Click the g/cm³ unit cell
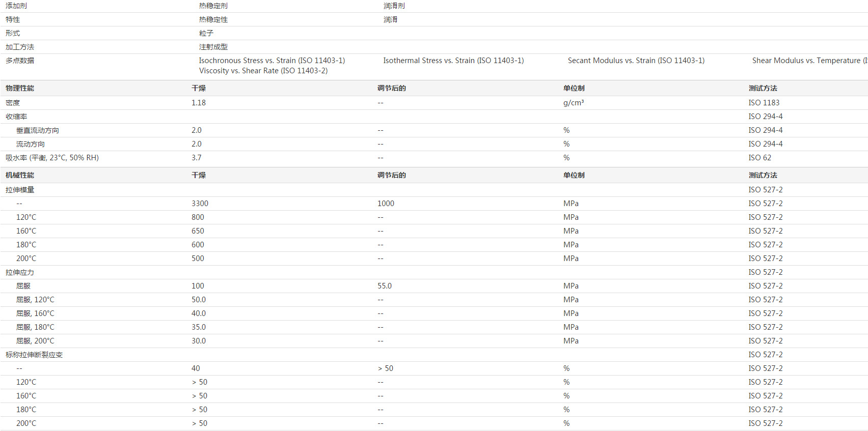868x431 pixels. [574, 103]
